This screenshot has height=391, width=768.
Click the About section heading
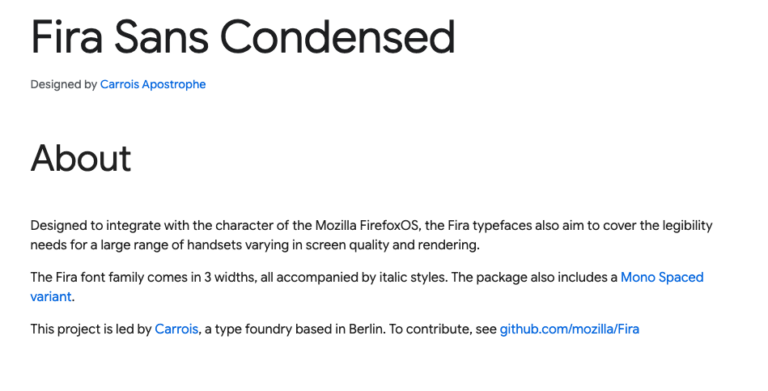point(81,158)
